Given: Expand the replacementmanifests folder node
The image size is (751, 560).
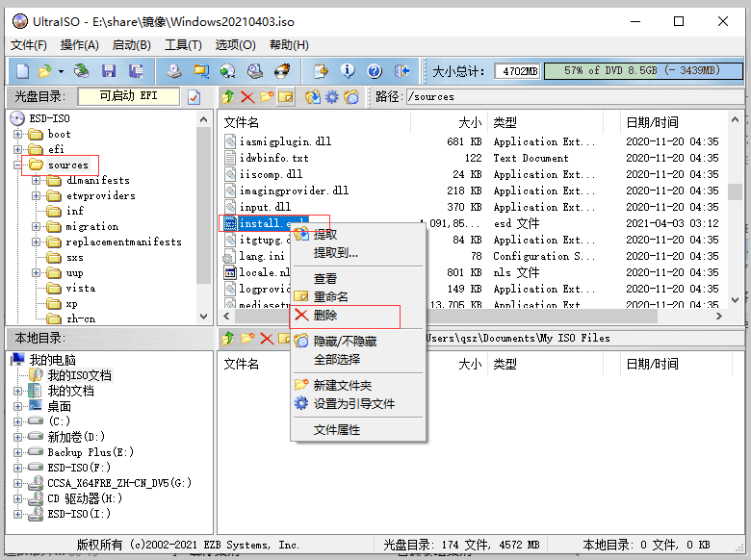Looking at the screenshot, I should (x=36, y=242).
